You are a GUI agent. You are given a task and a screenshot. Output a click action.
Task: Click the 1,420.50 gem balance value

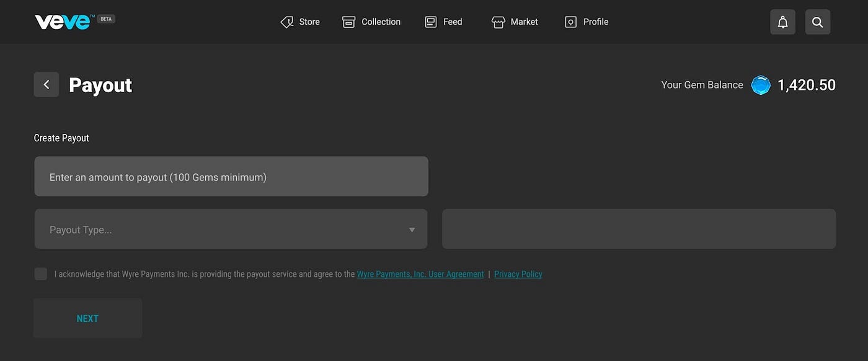coord(807,85)
